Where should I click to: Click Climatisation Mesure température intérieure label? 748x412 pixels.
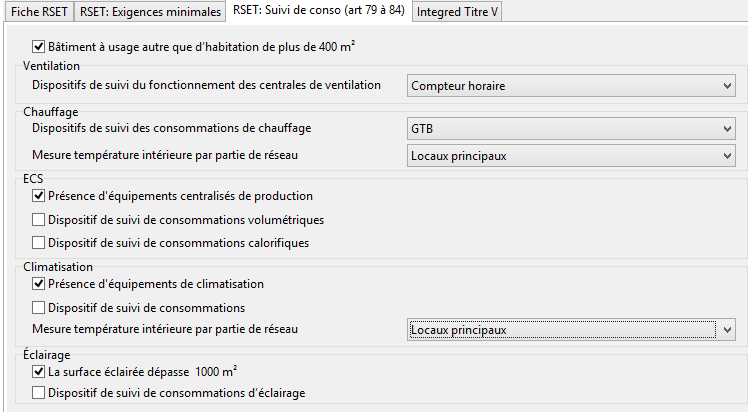[165, 329]
